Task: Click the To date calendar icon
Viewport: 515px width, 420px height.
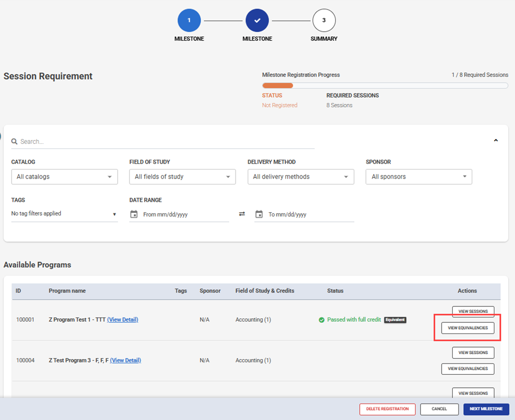Action: point(259,214)
